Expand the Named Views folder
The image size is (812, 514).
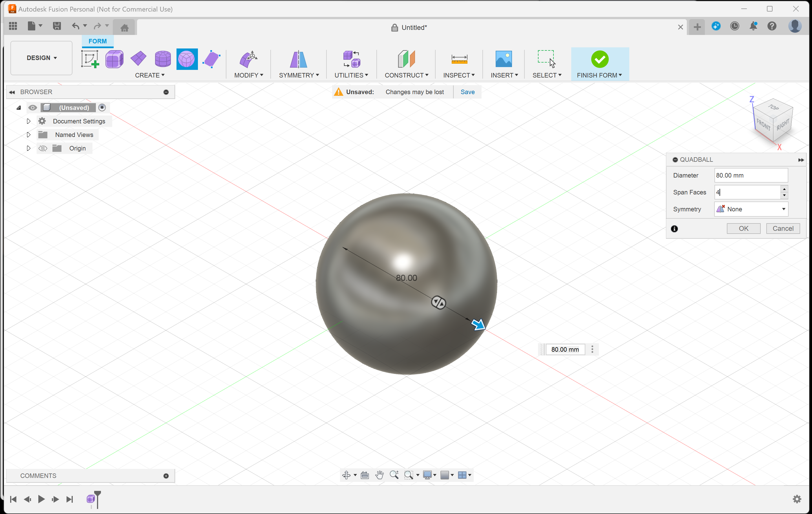point(28,134)
